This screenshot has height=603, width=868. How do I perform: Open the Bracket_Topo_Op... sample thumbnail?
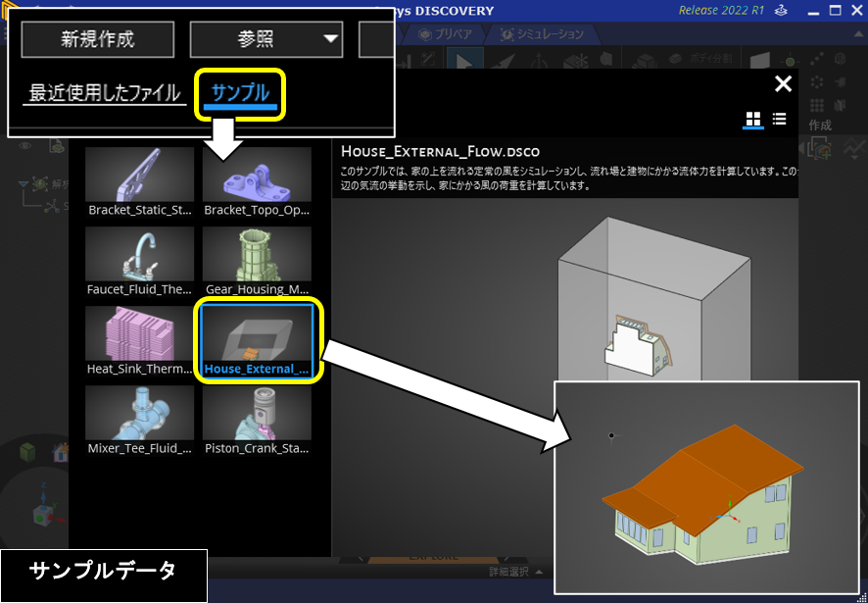[257, 181]
